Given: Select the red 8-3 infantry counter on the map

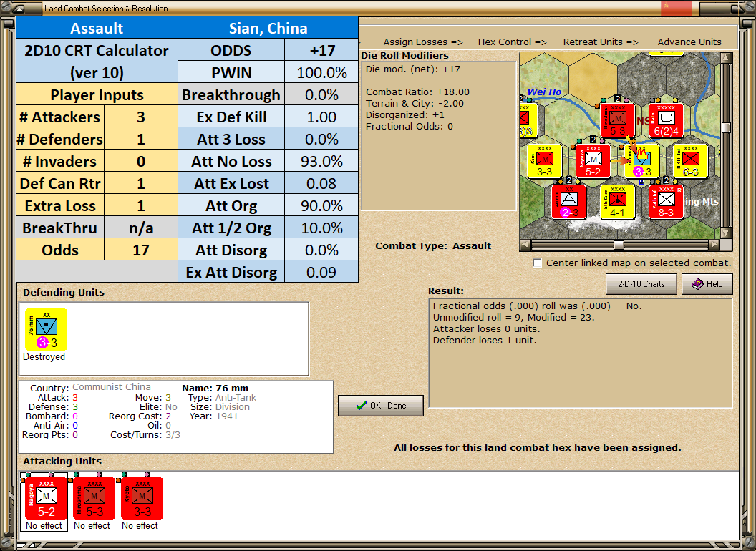Looking at the screenshot, I should (x=666, y=202).
